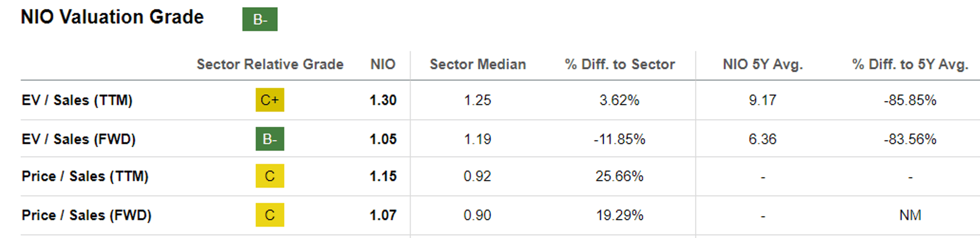
Task: Click the C grade badge for Price / Sales (TTM)
Action: coord(270,176)
